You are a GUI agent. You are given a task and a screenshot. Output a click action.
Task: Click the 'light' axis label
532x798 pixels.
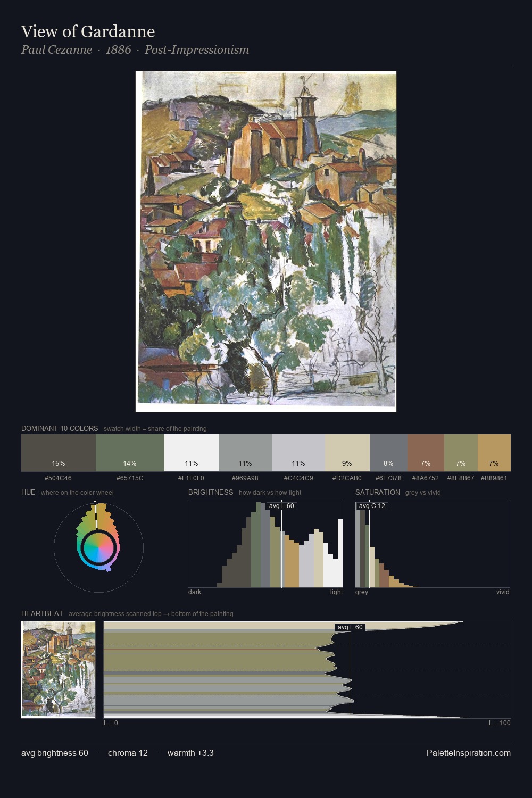point(337,592)
